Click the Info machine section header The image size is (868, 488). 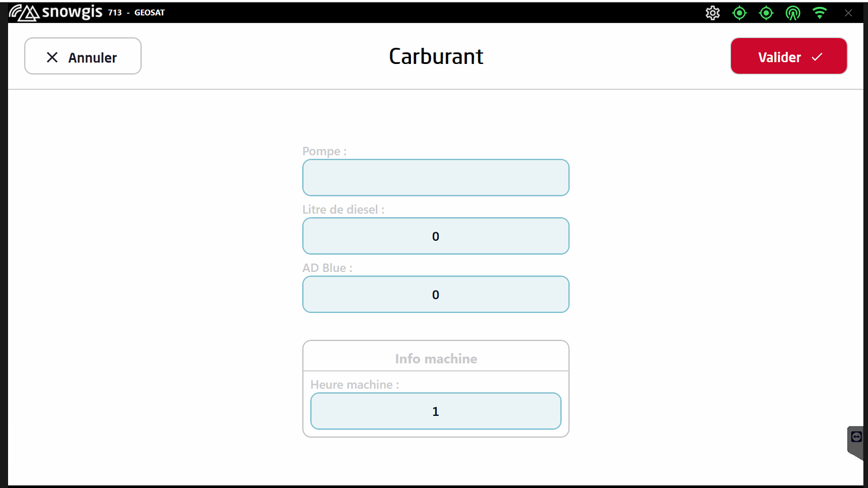436,358
